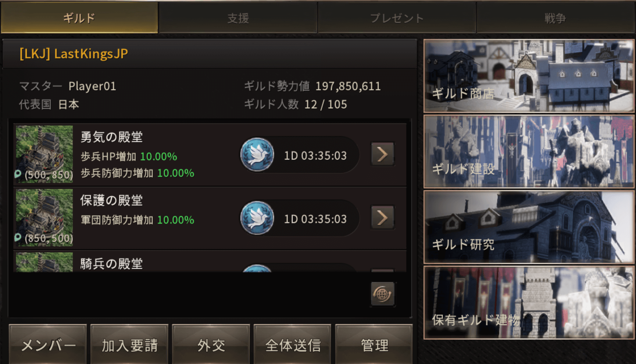
Task: Open the メンバー list button
Action: coord(48,345)
